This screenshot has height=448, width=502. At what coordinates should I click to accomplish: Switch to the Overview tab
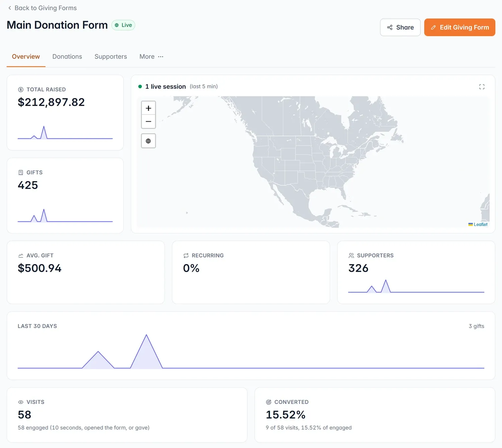click(x=26, y=57)
